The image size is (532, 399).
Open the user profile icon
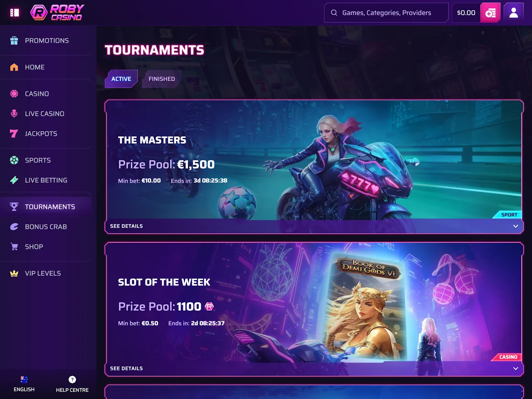coord(514,12)
